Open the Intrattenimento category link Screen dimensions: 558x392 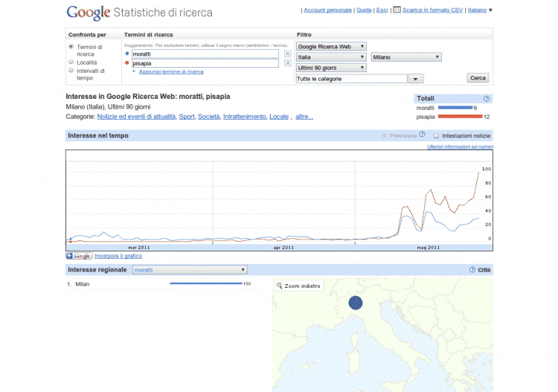tap(245, 117)
